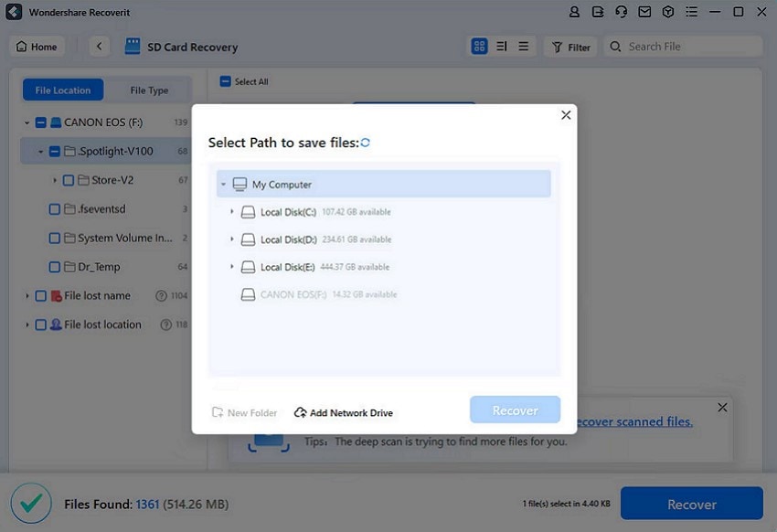Select the Dr_Temp folder row

(x=105, y=267)
